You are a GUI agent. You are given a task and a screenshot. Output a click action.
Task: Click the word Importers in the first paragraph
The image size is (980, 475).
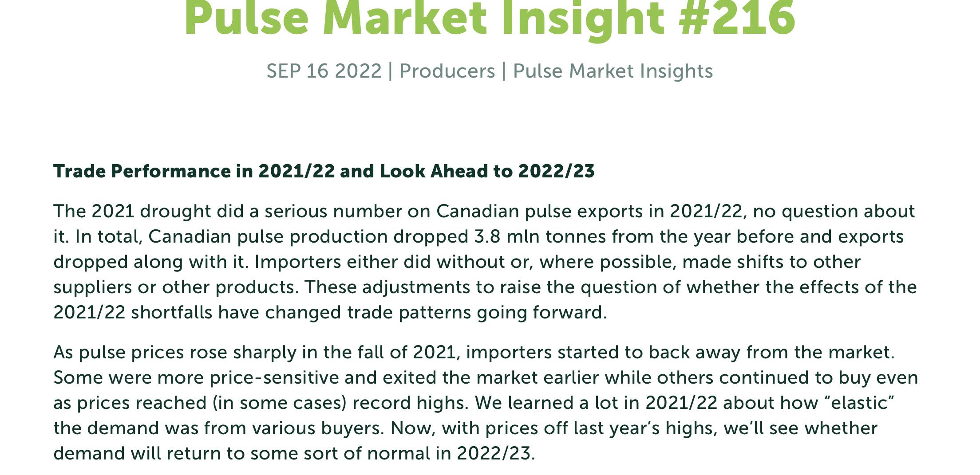click(x=297, y=262)
